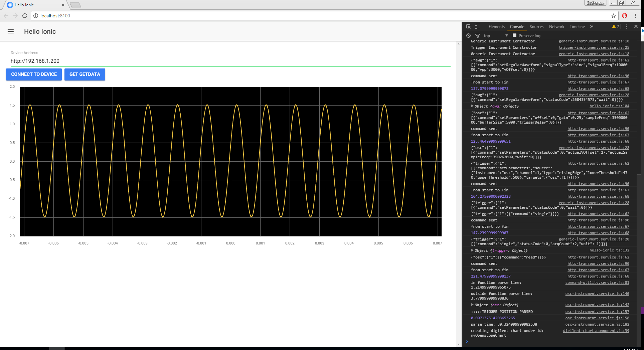Image resolution: width=644 pixels, height=350 pixels.
Task: Clear the console with the clear icon
Action: [x=468, y=36]
